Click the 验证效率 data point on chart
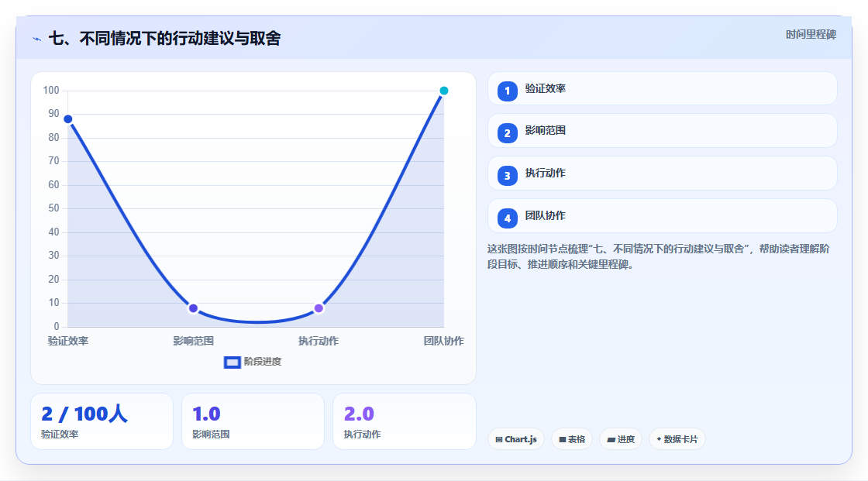 68,119
